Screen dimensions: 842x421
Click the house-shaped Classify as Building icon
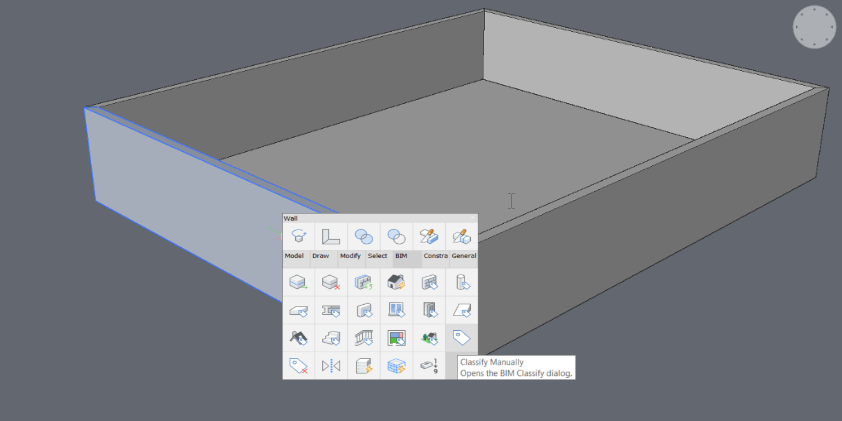(396, 283)
